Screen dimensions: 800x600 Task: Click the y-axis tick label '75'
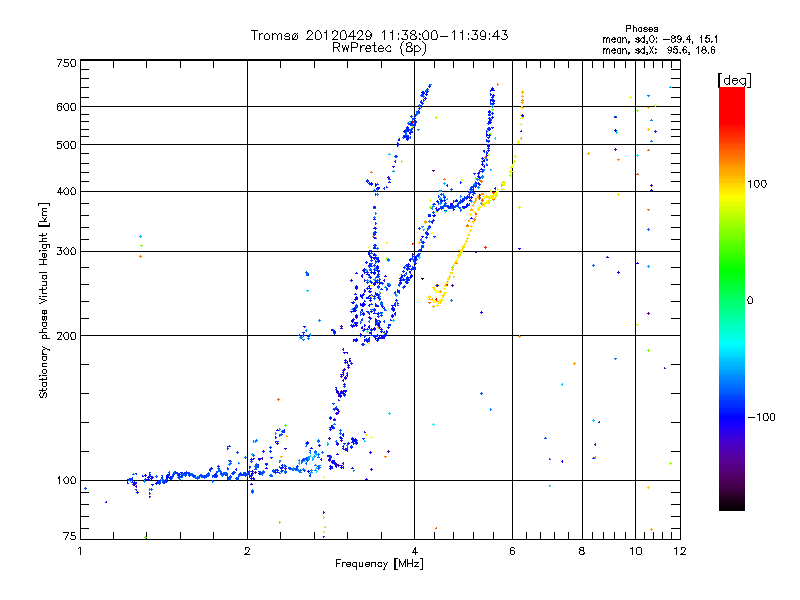tap(70, 536)
